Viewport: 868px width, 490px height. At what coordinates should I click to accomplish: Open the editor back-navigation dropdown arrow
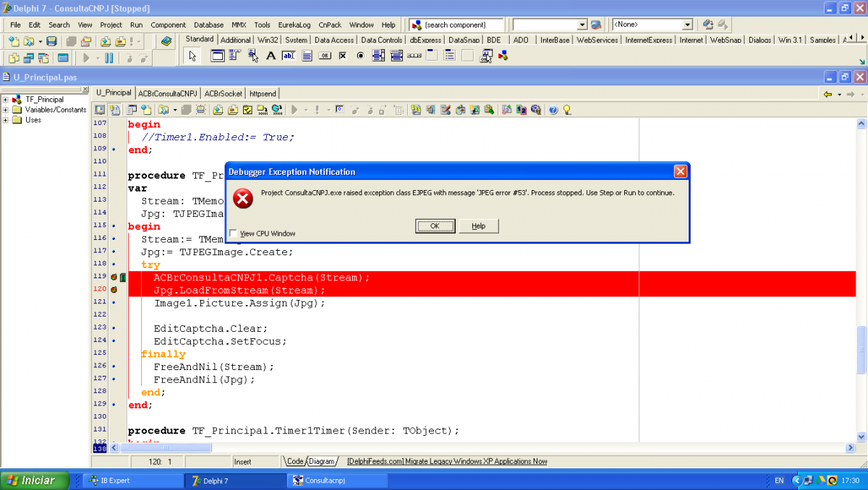pos(839,94)
